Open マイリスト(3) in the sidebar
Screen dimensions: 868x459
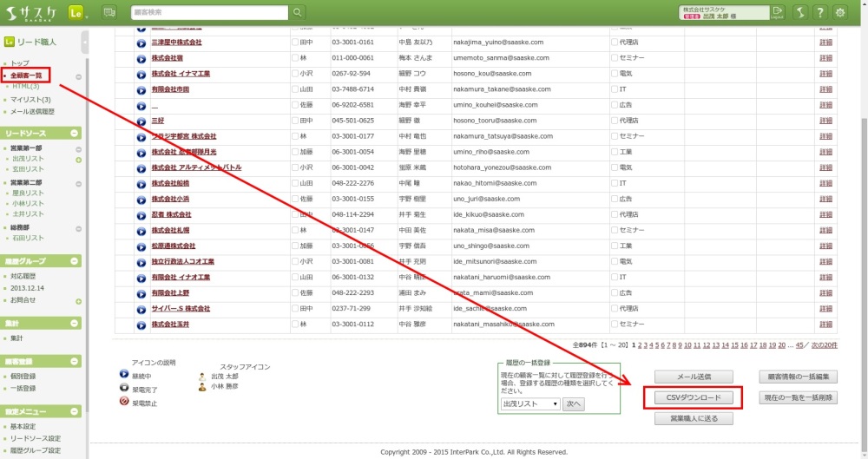point(30,100)
